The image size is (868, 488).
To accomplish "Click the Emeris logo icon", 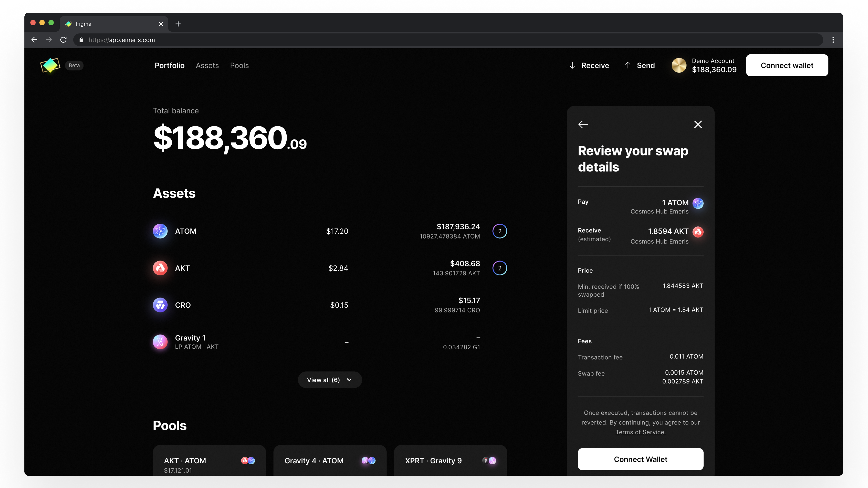I will point(50,65).
